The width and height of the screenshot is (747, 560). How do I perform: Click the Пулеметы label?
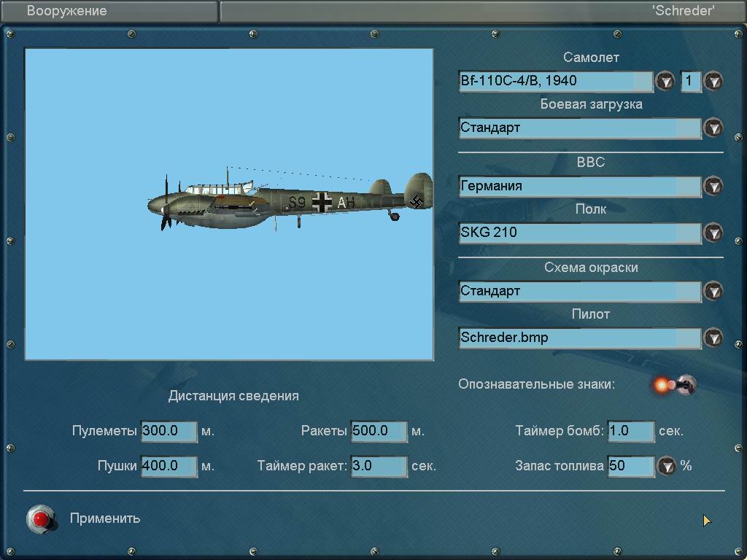click(x=104, y=431)
